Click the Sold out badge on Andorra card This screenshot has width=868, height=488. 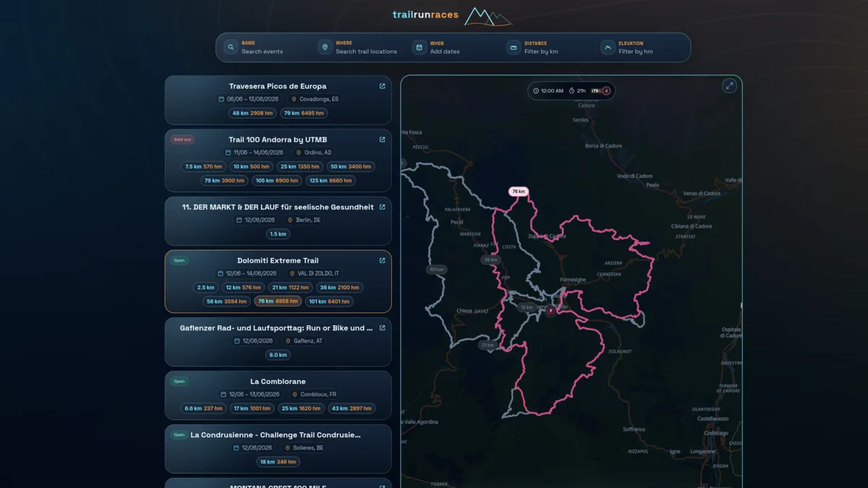(x=182, y=140)
